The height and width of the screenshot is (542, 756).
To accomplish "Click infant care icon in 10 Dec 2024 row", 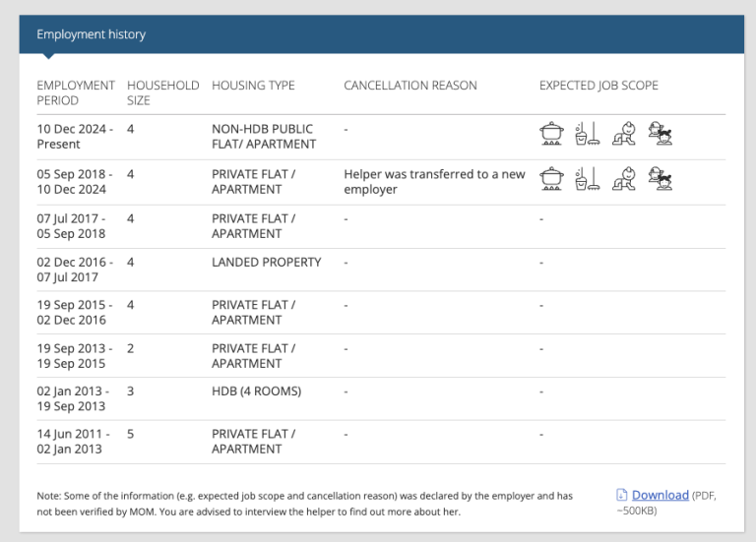I will click(x=624, y=134).
